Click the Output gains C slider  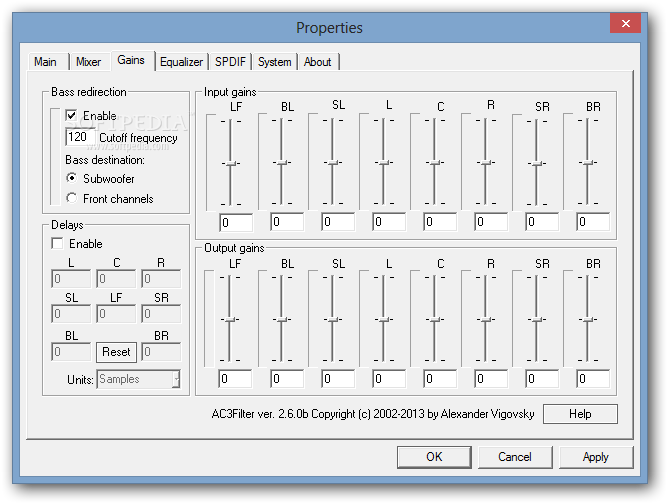[x=435, y=320]
